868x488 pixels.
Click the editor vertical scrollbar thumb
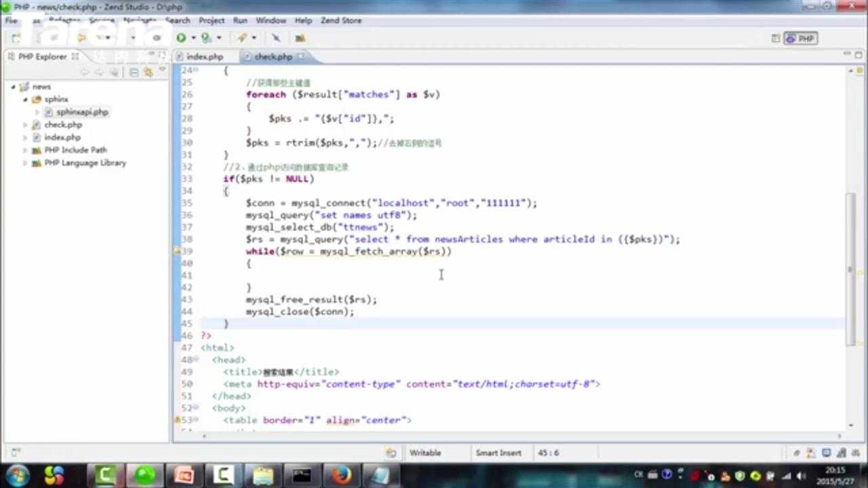point(850,270)
